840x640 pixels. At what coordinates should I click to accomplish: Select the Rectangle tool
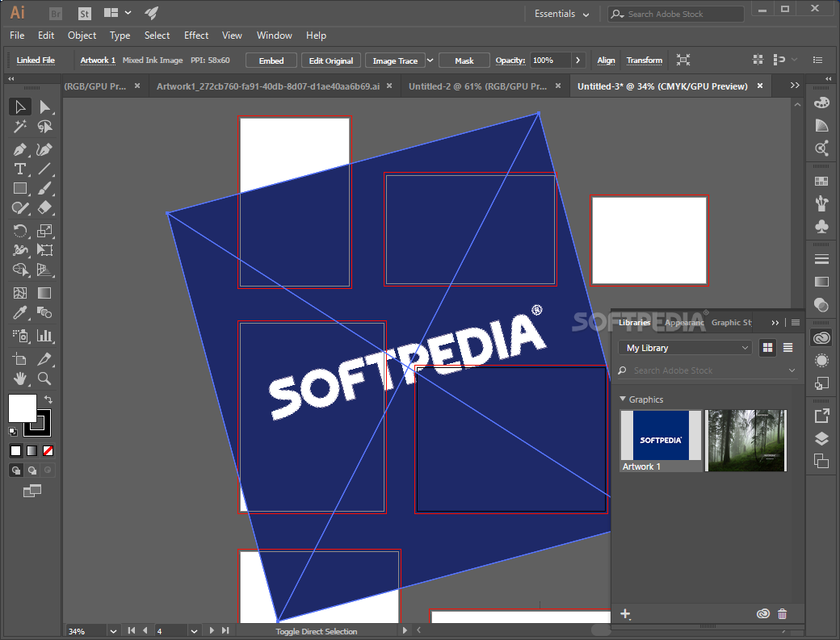[20, 188]
